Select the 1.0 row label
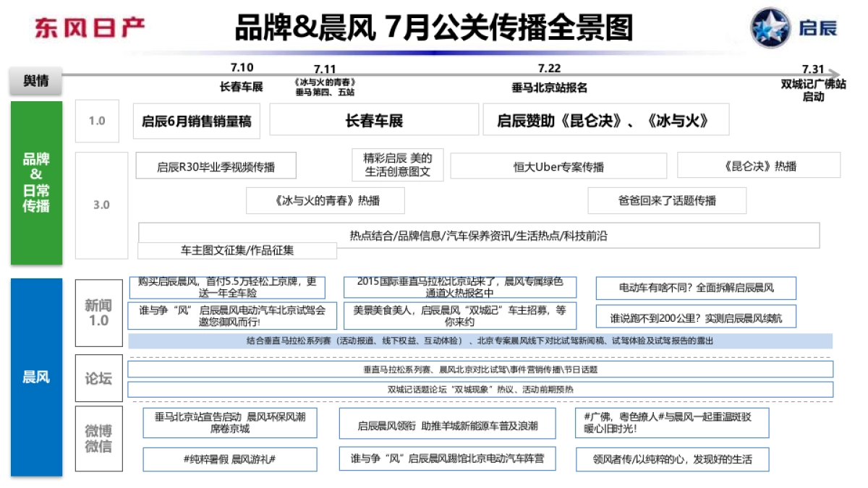 click(x=98, y=121)
